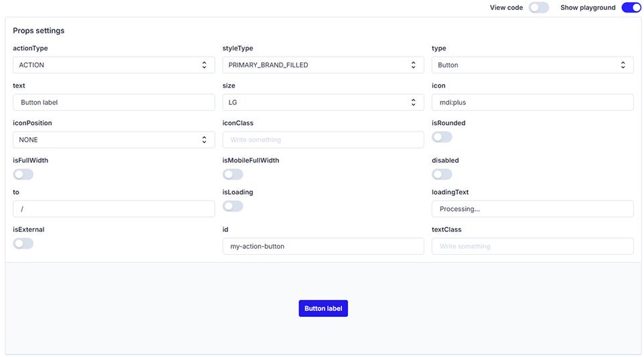Click the actionType field label

[30, 48]
